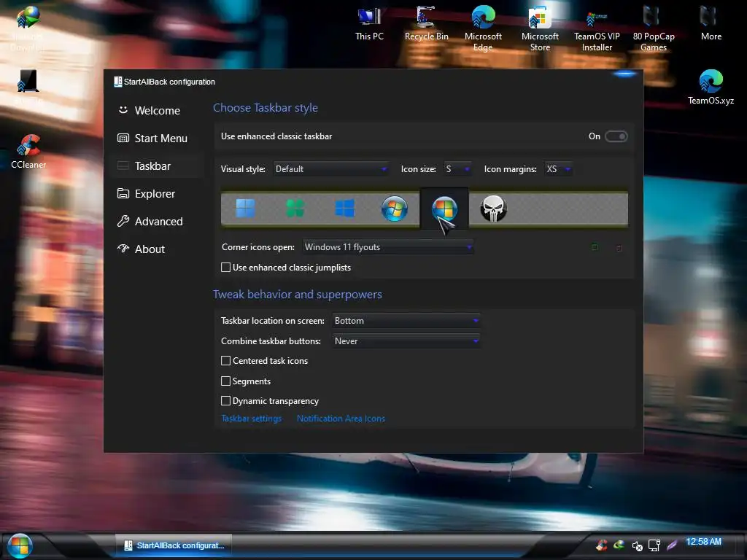Expand Taskbar location on screen dropdown
The image size is (747, 560).
(x=406, y=321)
